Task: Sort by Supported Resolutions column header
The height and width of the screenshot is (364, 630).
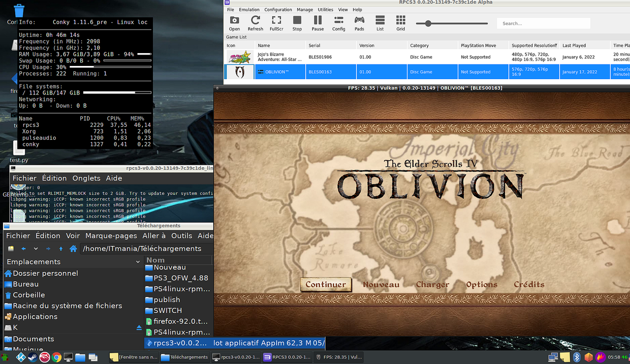Action: 534,45
